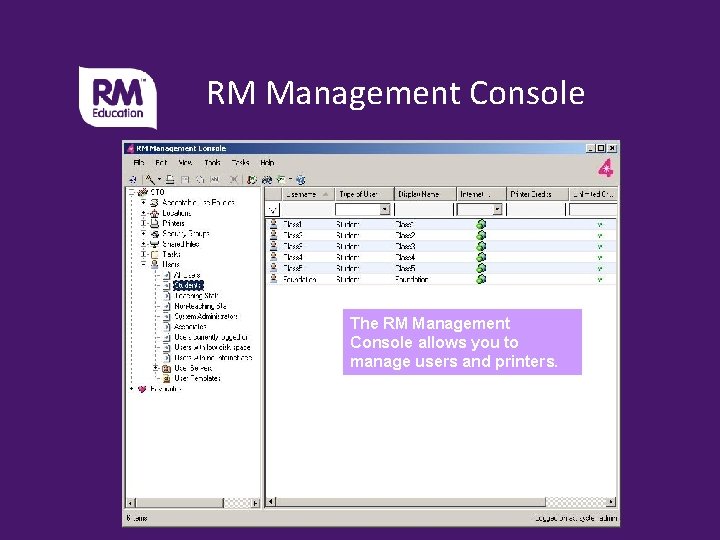Click the globe icon in the toolbar
The width and height of the screenshot is (720, 540).
(x=301, y=180)
